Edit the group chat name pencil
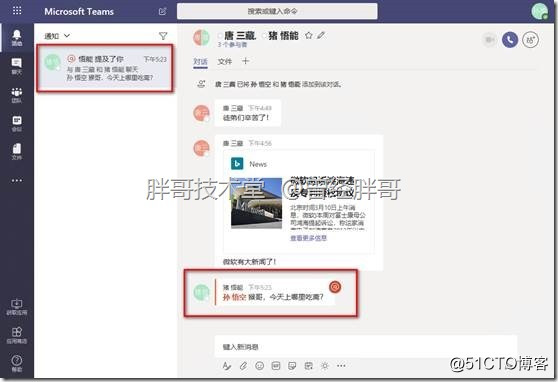 [321, 35]
